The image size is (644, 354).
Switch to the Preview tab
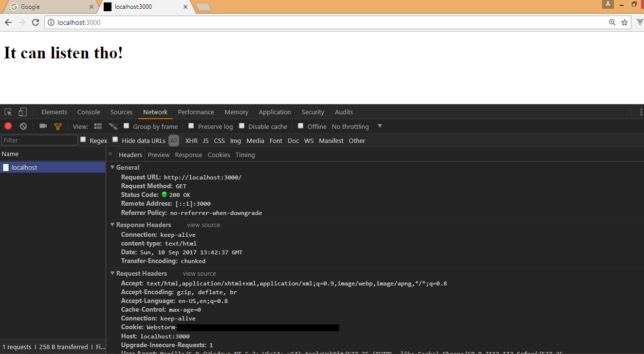point(158,155)
